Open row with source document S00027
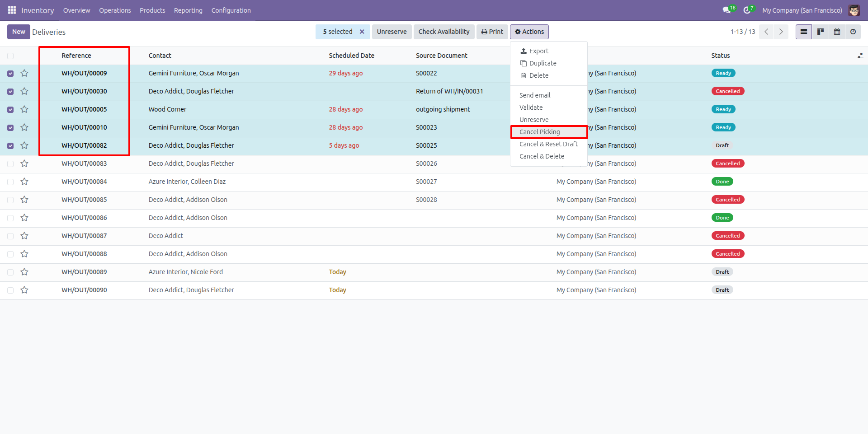Screen dimensions: 868x434 [434, 182]
